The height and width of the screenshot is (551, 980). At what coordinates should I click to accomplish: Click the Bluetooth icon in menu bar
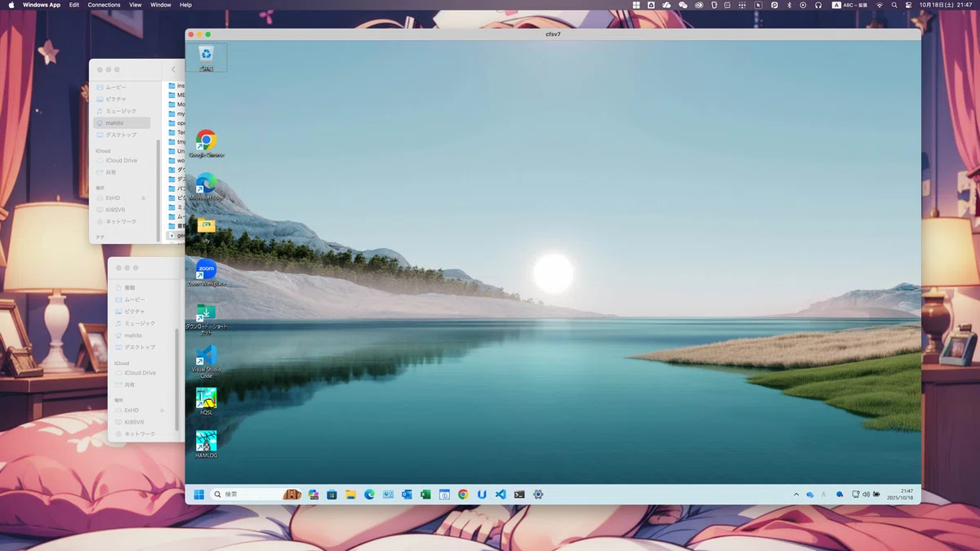click(x=789, y=5)
